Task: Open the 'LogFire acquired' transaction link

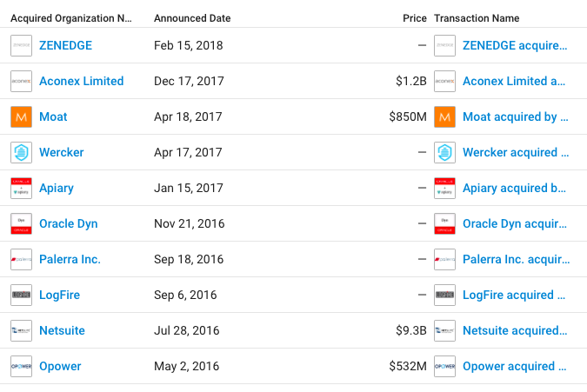Action: (x=515, y=295)
